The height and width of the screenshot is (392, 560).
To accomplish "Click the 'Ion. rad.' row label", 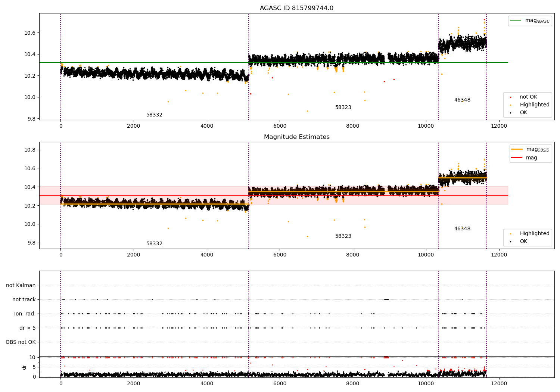I will [25, 314].
